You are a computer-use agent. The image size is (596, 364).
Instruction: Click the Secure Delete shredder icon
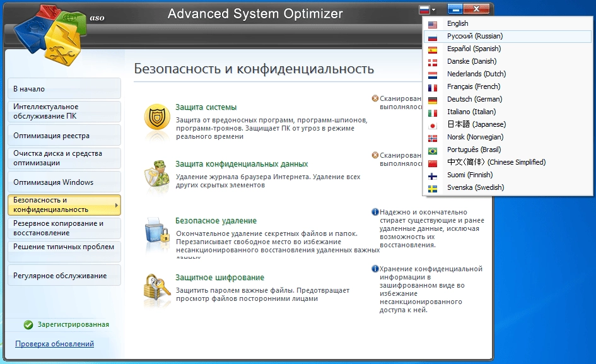click(x=156, y=230)
